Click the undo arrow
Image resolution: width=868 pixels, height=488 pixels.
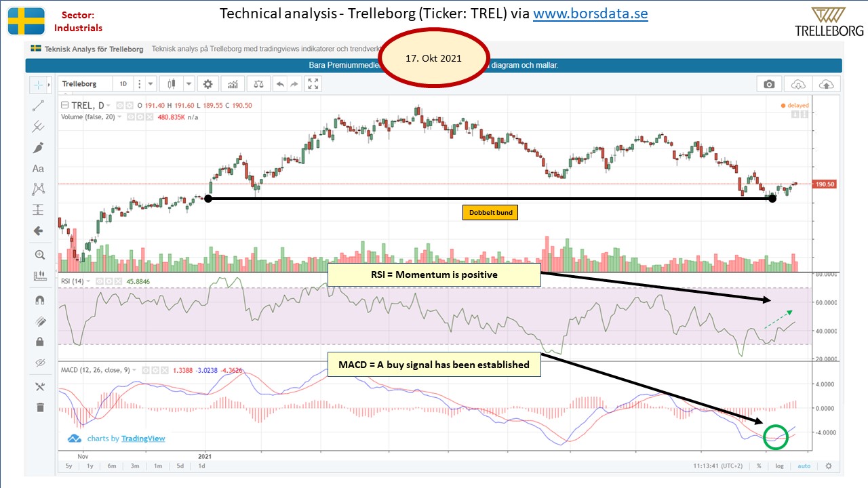coord(280,84)
